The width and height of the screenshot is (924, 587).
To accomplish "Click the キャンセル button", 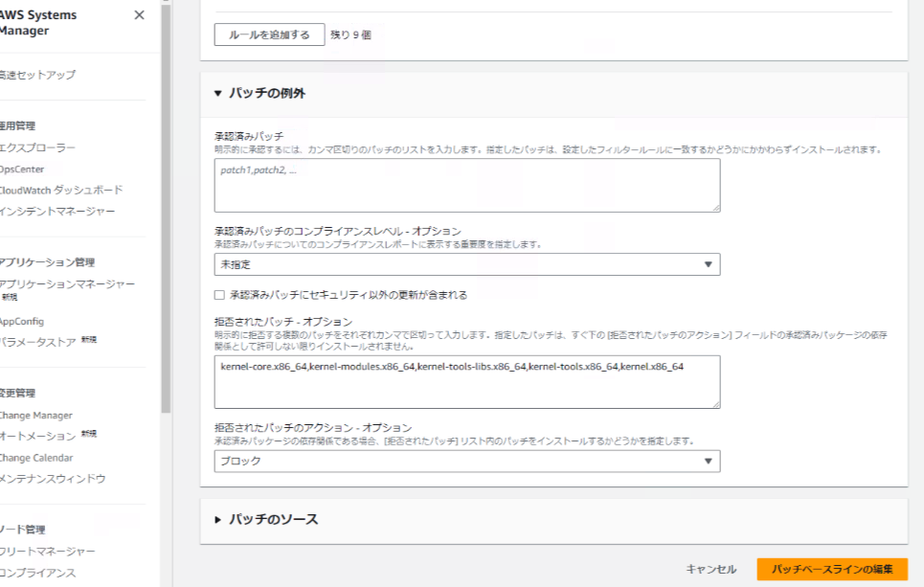I will pyautogui.click(x=710, y=569).
